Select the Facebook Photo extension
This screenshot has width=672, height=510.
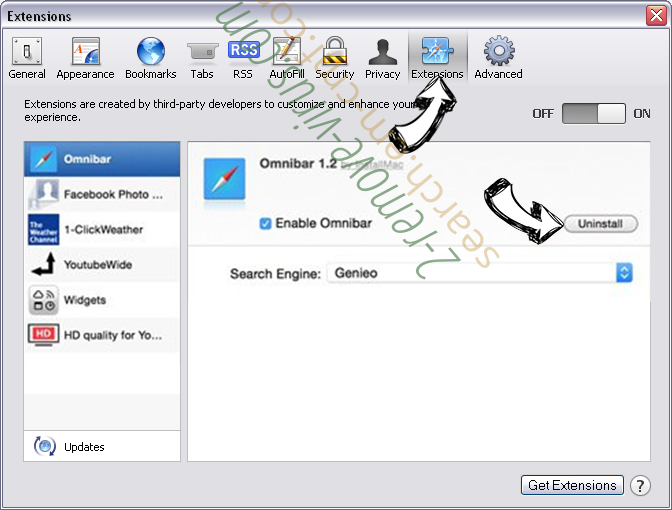click(102, 194)
